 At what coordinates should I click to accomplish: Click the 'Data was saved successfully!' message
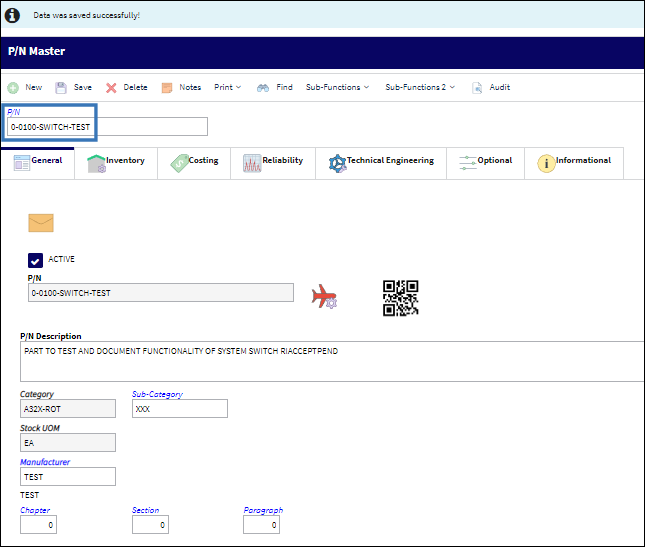[87, 15]
